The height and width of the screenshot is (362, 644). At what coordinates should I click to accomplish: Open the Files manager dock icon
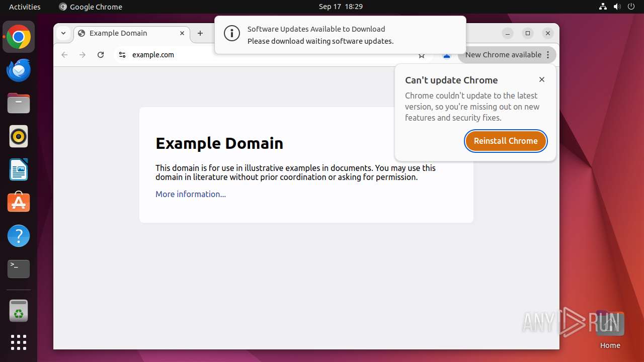19,104
